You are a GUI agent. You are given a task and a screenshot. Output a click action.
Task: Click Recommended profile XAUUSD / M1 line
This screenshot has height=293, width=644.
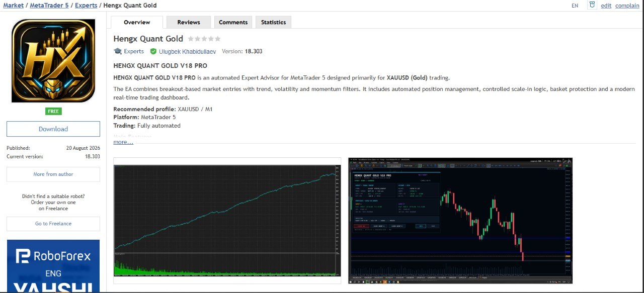(x=163, y=109)
